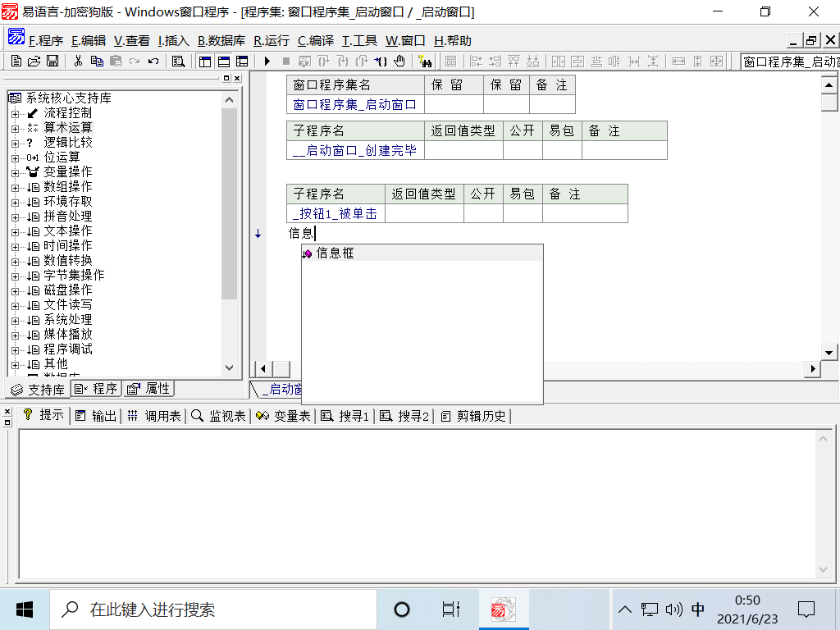Image resolution: width=840 pixels, height=630 pixels.
Task: Click the __启动窗口_创建完毕 subroutine name cell
Action: [x=355, y=151]
